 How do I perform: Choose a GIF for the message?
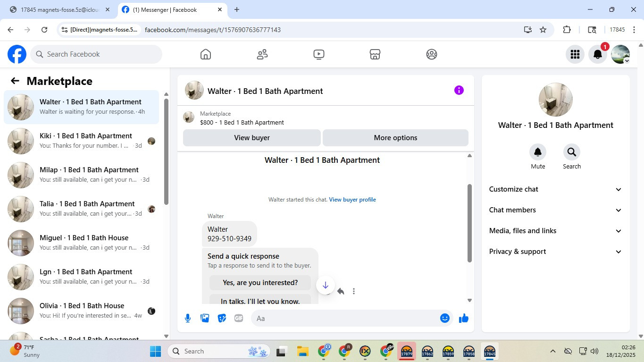tap(239, 318)
